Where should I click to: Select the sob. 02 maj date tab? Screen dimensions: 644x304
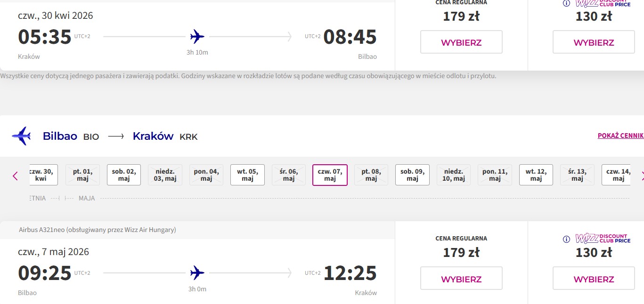click(124, 175)
